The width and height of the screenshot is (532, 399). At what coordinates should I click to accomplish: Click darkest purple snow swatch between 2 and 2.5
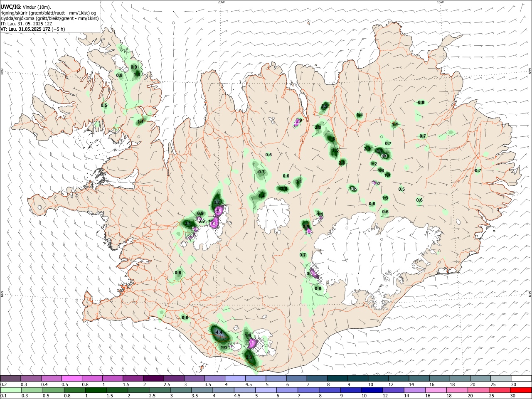point(153,379)
